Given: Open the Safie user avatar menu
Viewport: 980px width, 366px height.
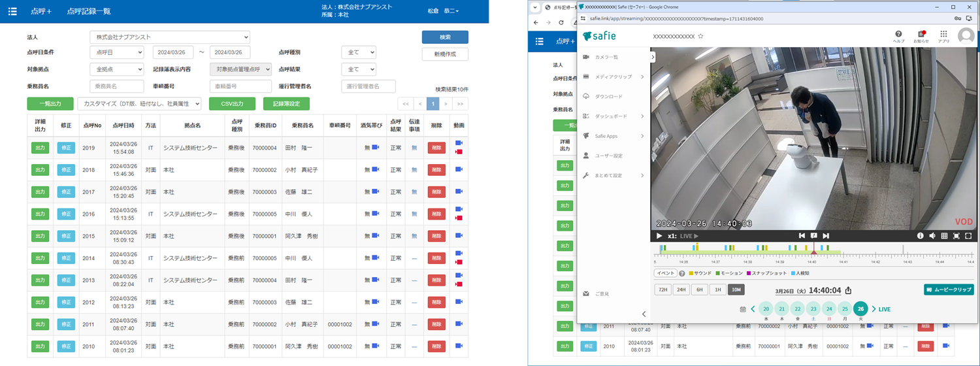Looking at the screenshot, I should (x=966, y=37).
